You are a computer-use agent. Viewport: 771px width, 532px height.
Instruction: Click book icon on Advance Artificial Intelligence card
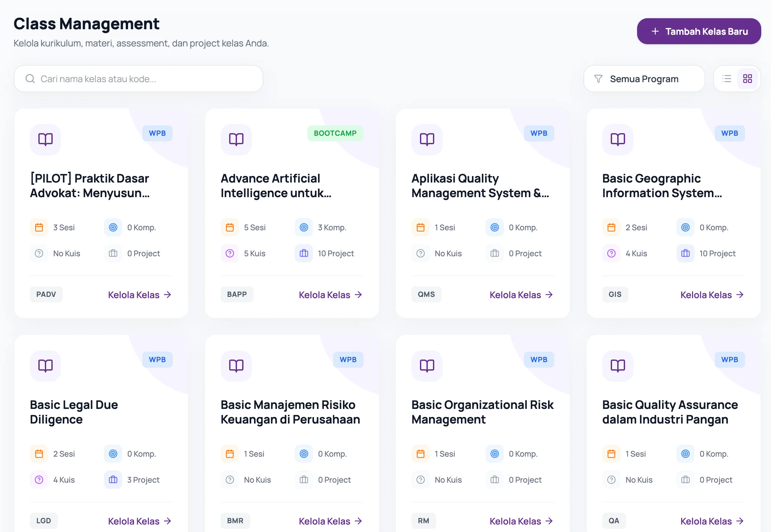coord(236,139)
